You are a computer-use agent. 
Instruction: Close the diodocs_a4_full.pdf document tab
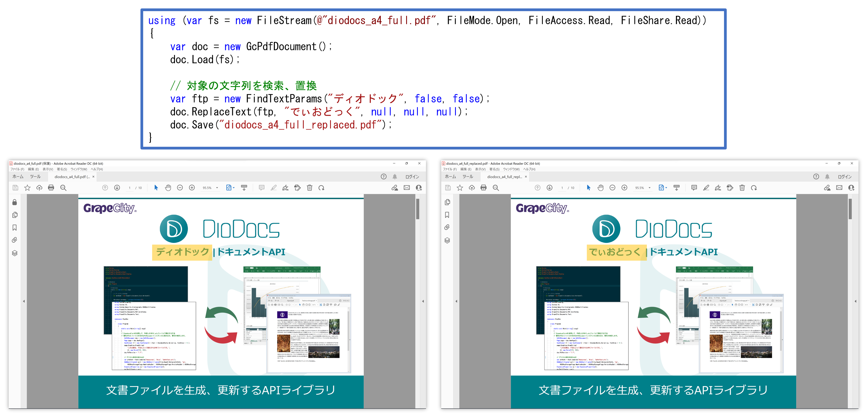coord(93,177)
